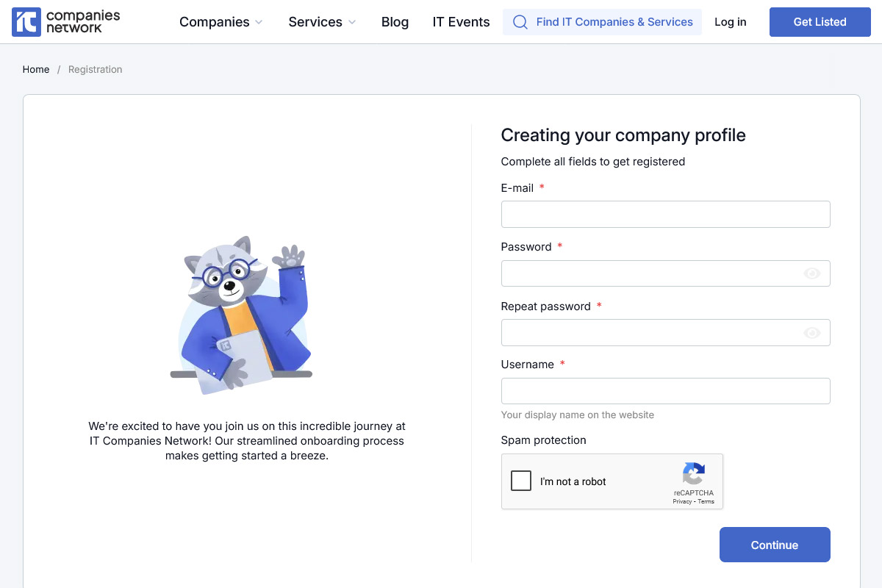
Task: Navigate to Home breadcrumb
Action: (x=36, y=70)
